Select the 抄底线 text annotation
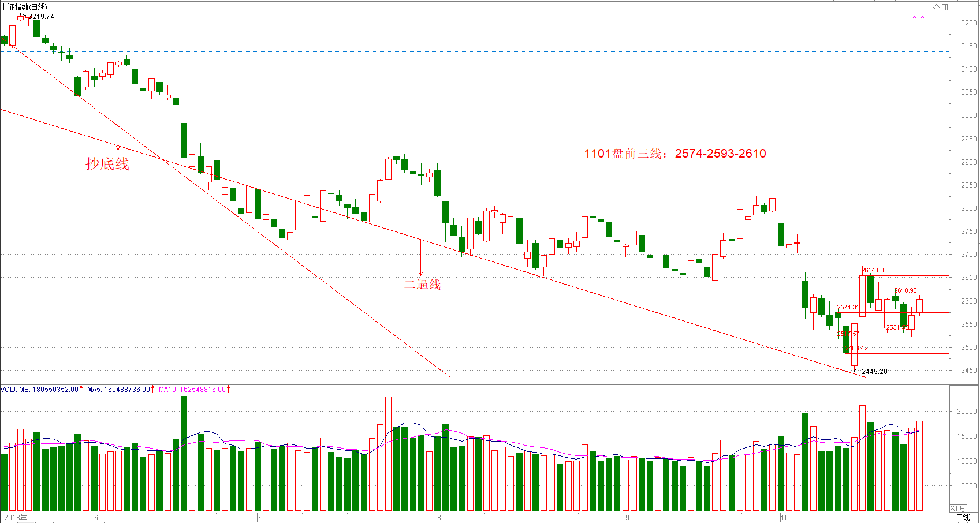 pos(107,164)
